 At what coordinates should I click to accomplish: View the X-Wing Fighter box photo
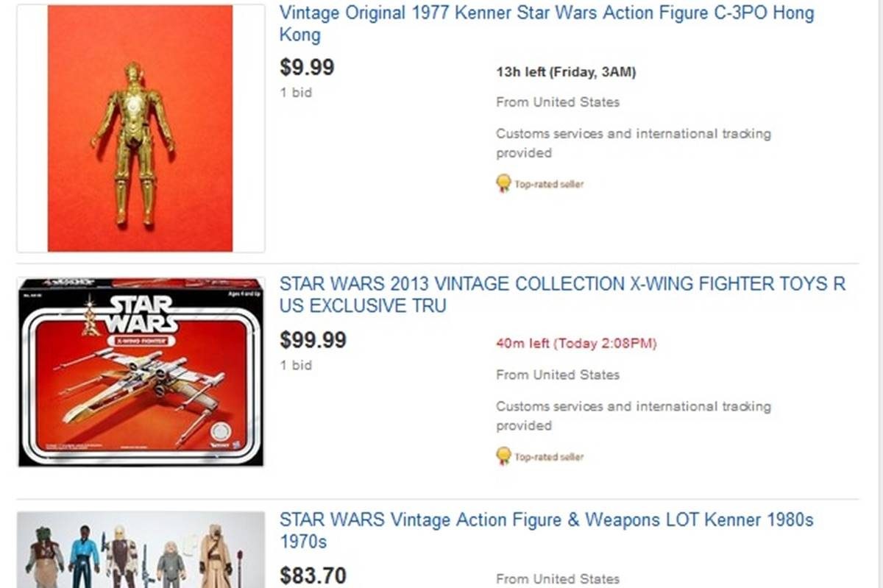(x=141, y=372)
